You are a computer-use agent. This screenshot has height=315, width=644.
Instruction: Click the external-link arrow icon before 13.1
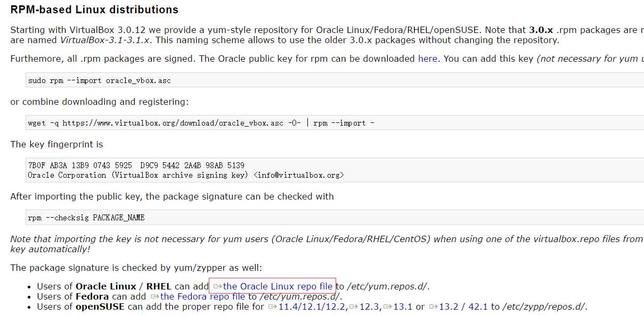387,306
